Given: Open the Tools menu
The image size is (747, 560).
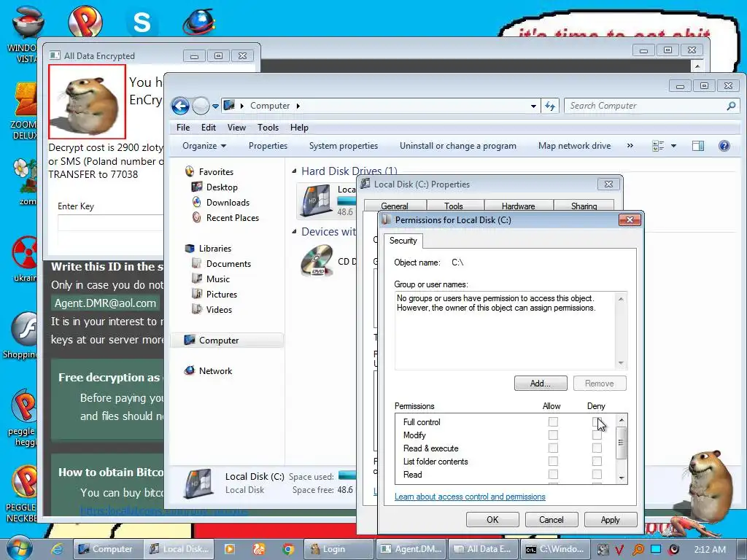Looking at the screenshot, I should click(268, 128).
